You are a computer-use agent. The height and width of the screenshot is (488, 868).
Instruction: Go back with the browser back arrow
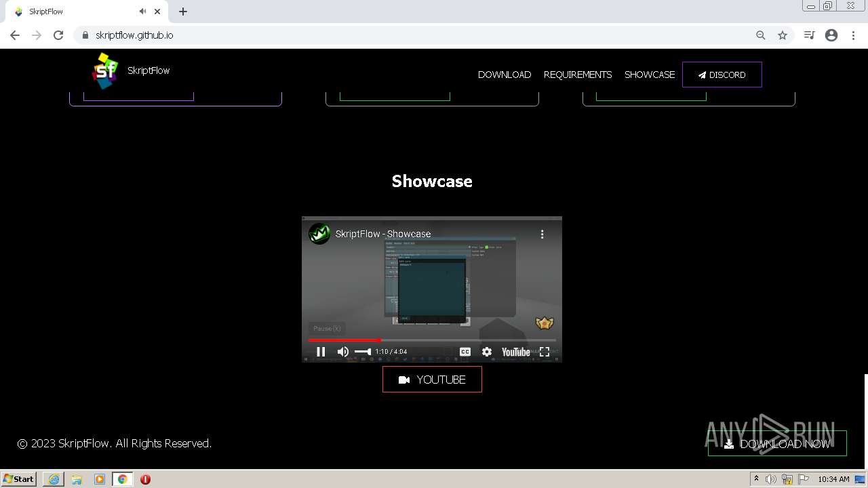(x=15, y=35)
